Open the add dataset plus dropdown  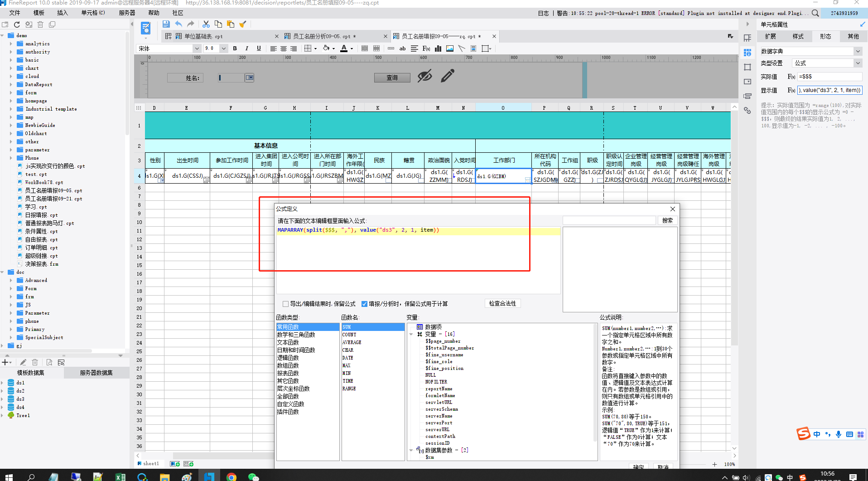click(x=7, y=362)
